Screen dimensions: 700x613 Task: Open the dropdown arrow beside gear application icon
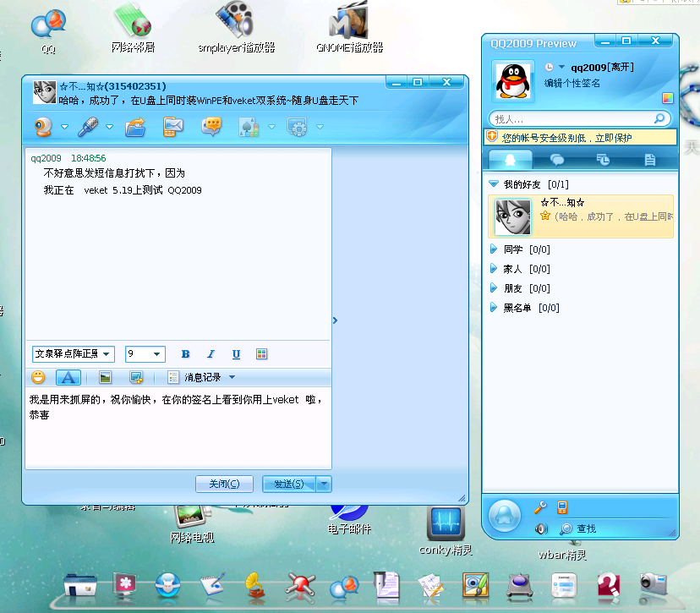(320, 127)
